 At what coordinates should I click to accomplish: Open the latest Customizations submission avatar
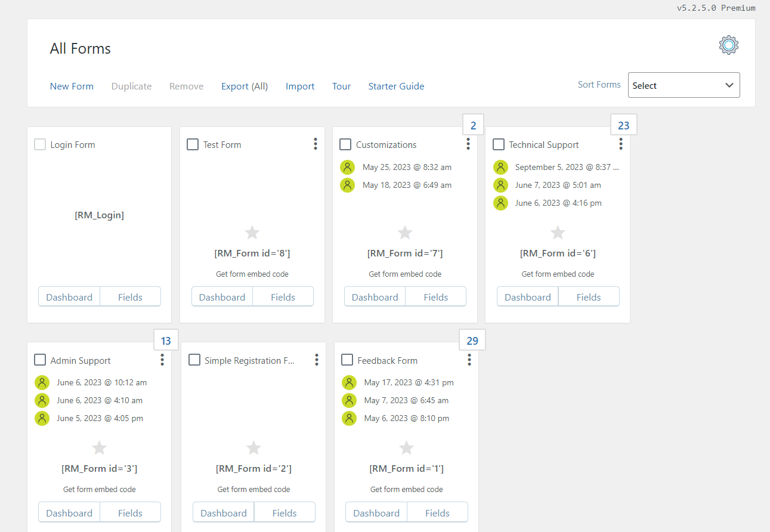[347, 167]
